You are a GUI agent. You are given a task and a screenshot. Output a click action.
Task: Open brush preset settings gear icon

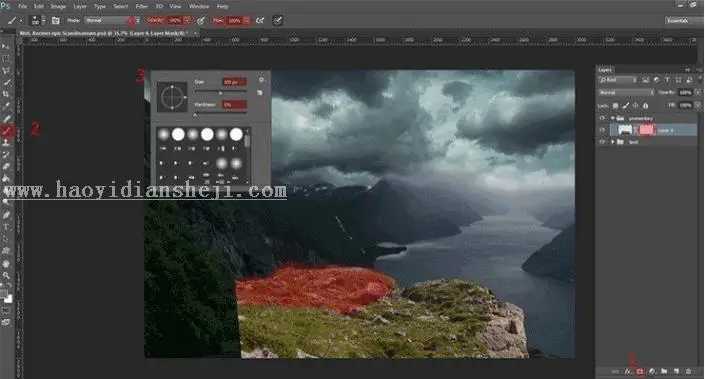click(261, 80)
